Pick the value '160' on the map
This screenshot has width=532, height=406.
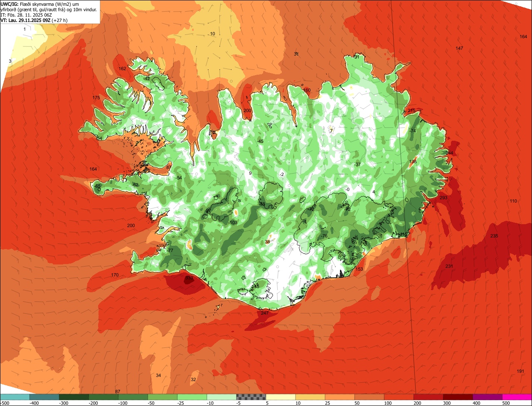(x=307, y=90)
